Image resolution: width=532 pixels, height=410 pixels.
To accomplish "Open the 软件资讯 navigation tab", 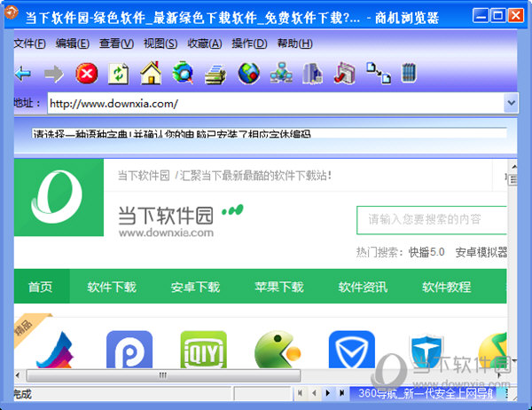I will [363, 287].
